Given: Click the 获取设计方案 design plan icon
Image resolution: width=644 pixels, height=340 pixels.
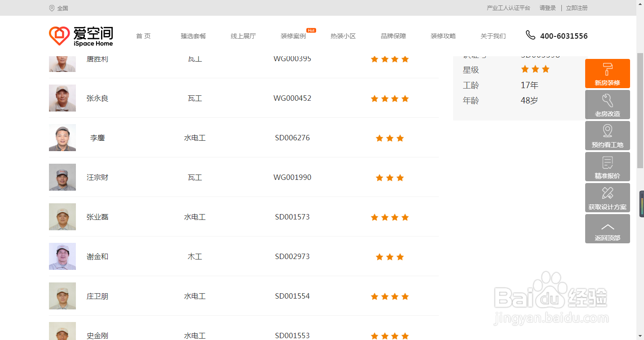Looking at the screenshot, I should tap(607, 197).
